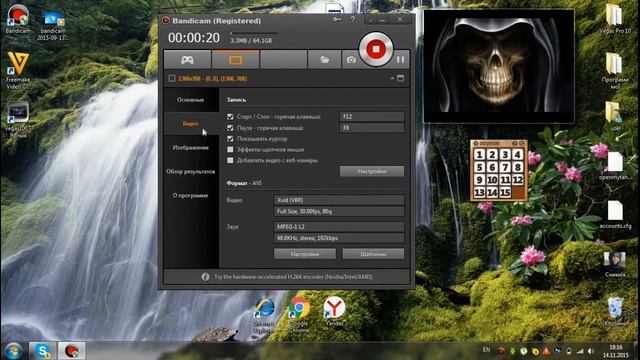Open the Bandicam desktop shortcut
The image size is (640, 360).
[x=18, y=19]
